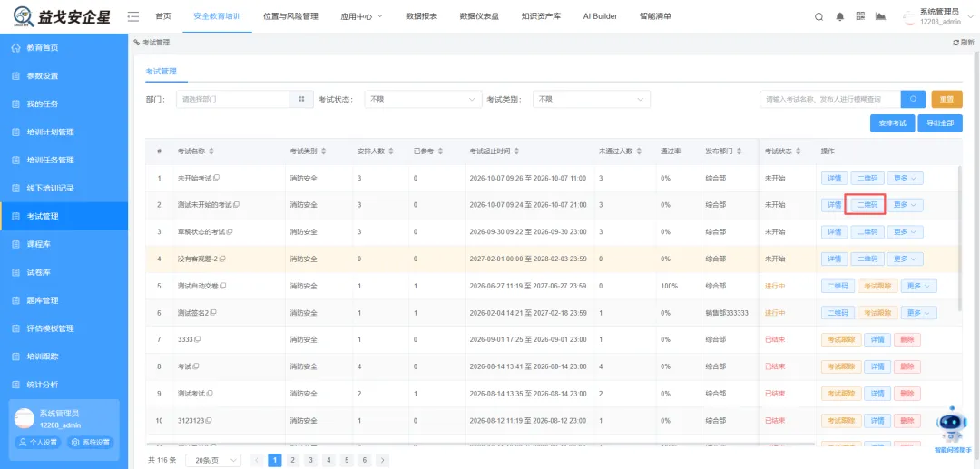This screenshot has height=469, width=980.
Task: Copy icon beside 测试自动交卷
Action: tap(223, 286)
